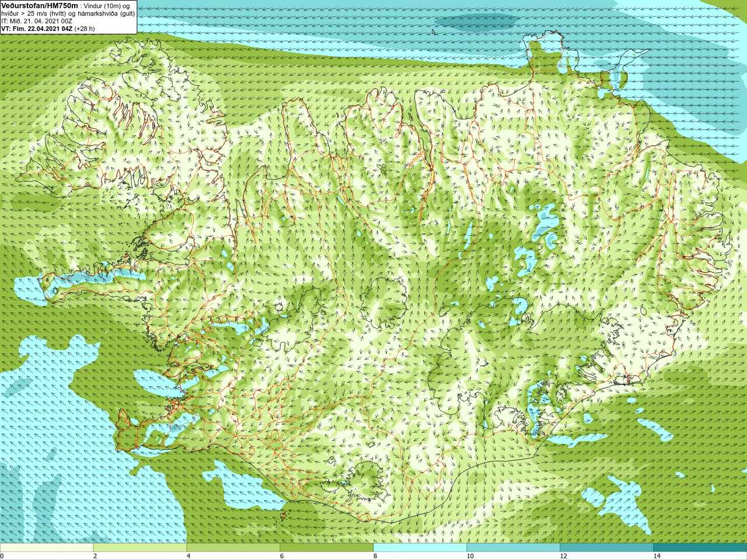Click the legend scale label 6
The image size is (747, 560).
click(282, 556)
